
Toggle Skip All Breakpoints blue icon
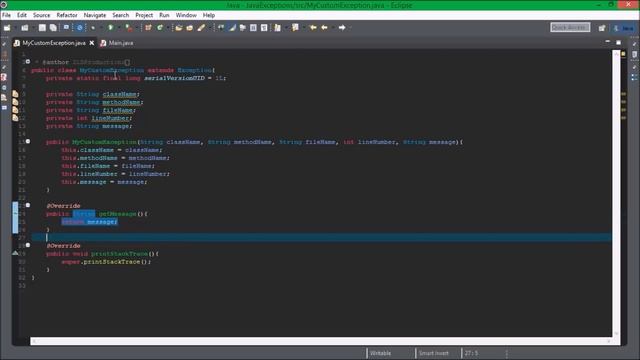pos(80,28)
